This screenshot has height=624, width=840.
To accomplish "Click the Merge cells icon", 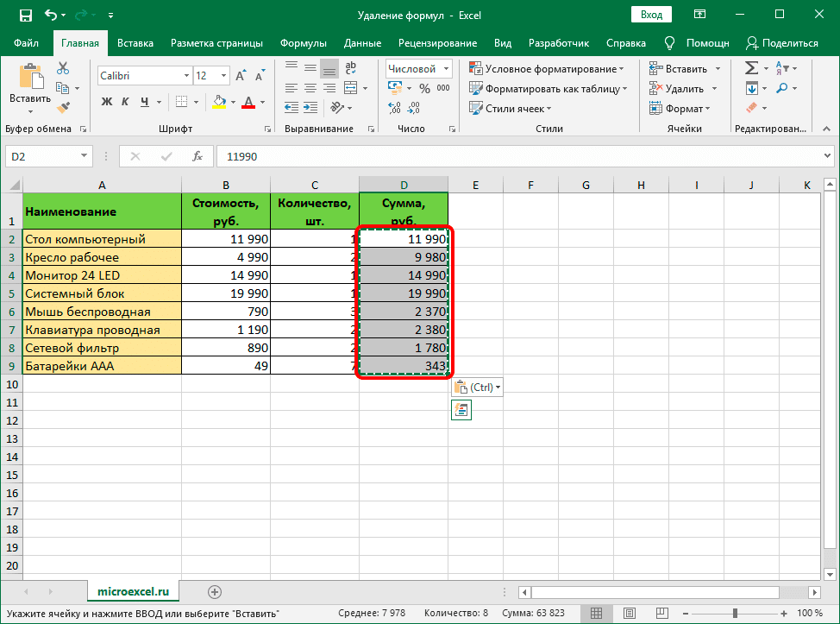I will [351, 87].
